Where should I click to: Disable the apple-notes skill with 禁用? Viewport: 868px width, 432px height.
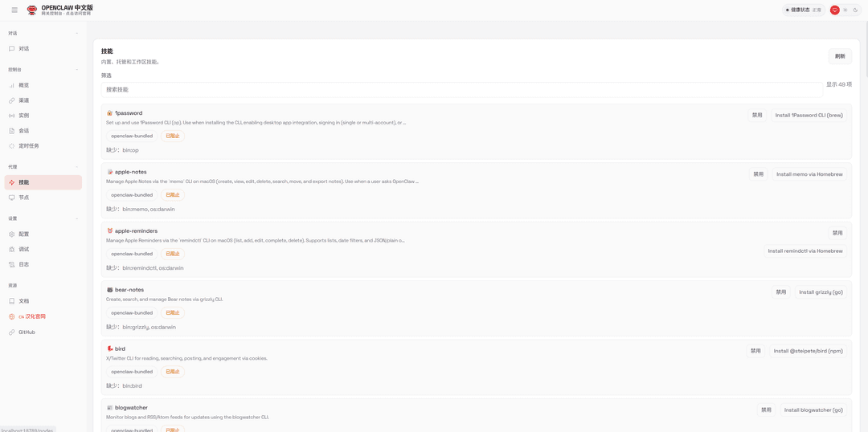click(759, 174)
